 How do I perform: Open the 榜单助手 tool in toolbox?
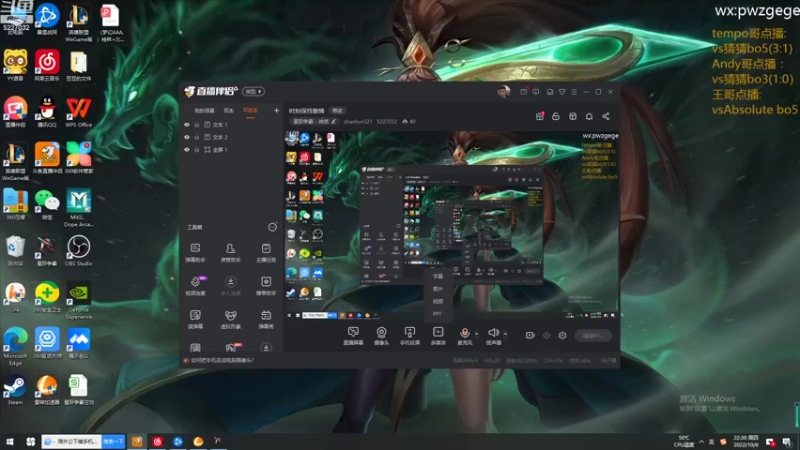click(266, 286)
